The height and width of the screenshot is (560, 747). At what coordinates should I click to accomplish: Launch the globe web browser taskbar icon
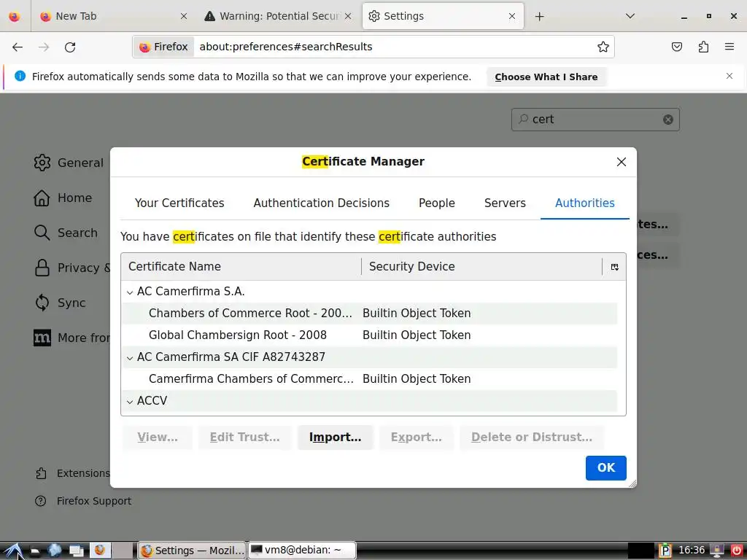click(55, 551)
